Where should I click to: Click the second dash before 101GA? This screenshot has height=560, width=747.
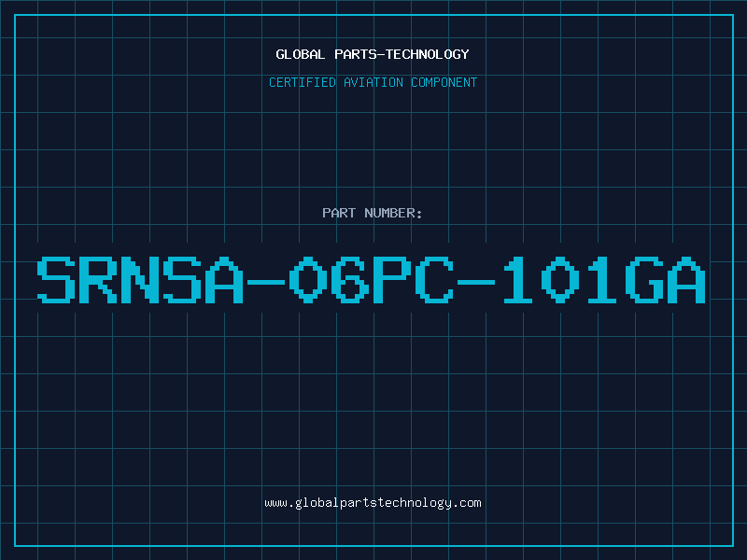tap(477, 282)
